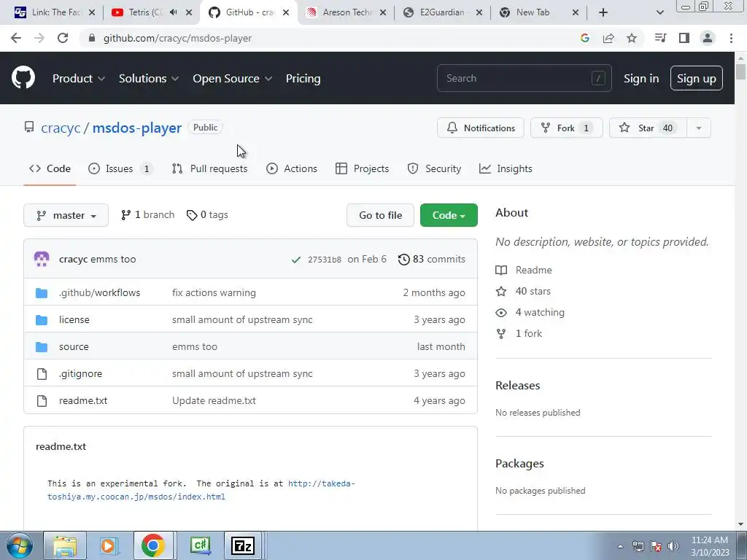Show hidden tray icons arrow

click(620, 546)
